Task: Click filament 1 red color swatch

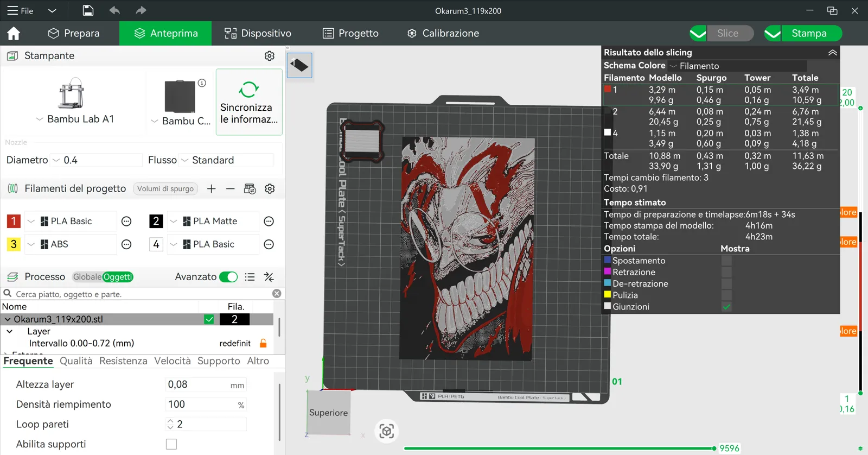Action: (13, 221)
